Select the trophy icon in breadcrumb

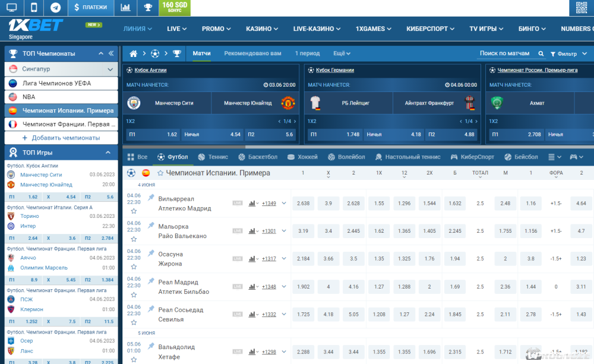(177, 54)
